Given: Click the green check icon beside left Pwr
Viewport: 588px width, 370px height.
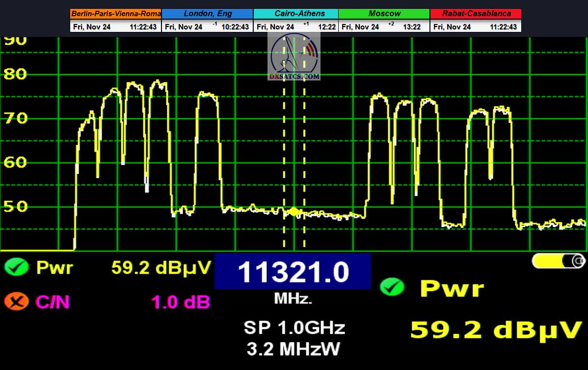Looking at the screenshot, I should (16, 267).
